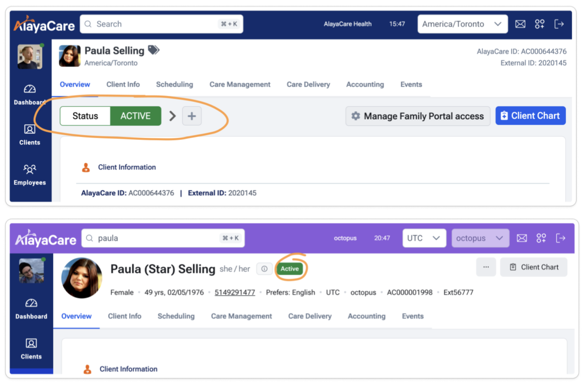
Task: Expand the America/Toronto timezone dropdown
Action: 462,24
